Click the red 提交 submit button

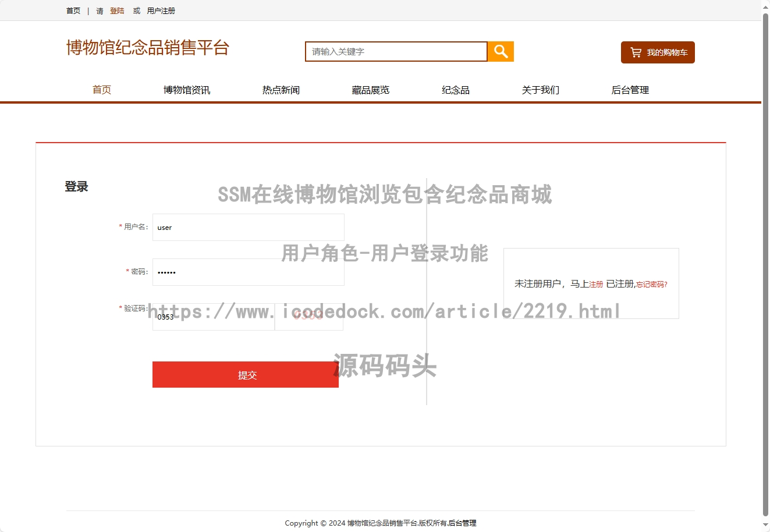click(246, 375)
